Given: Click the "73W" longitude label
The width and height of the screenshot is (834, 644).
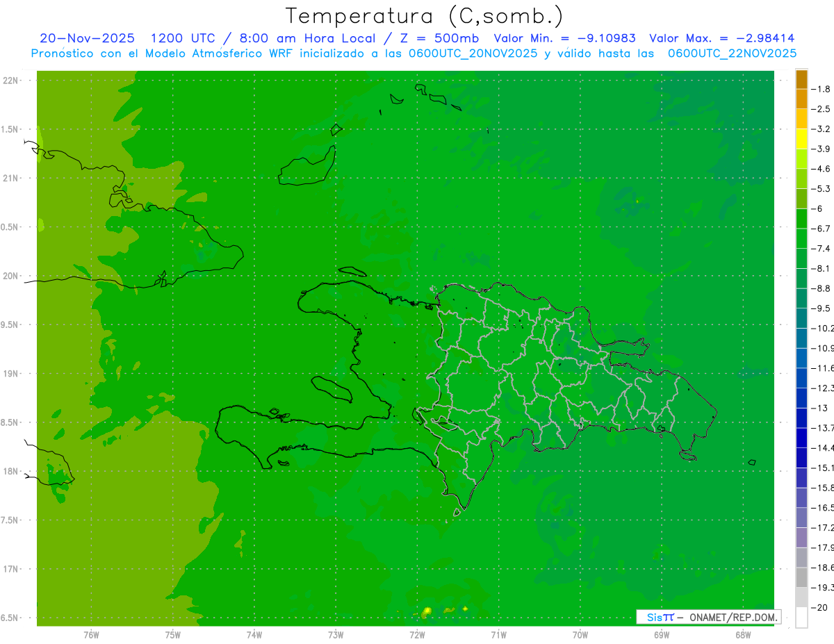Looking at the screenshot, I should tap(336, 635).
